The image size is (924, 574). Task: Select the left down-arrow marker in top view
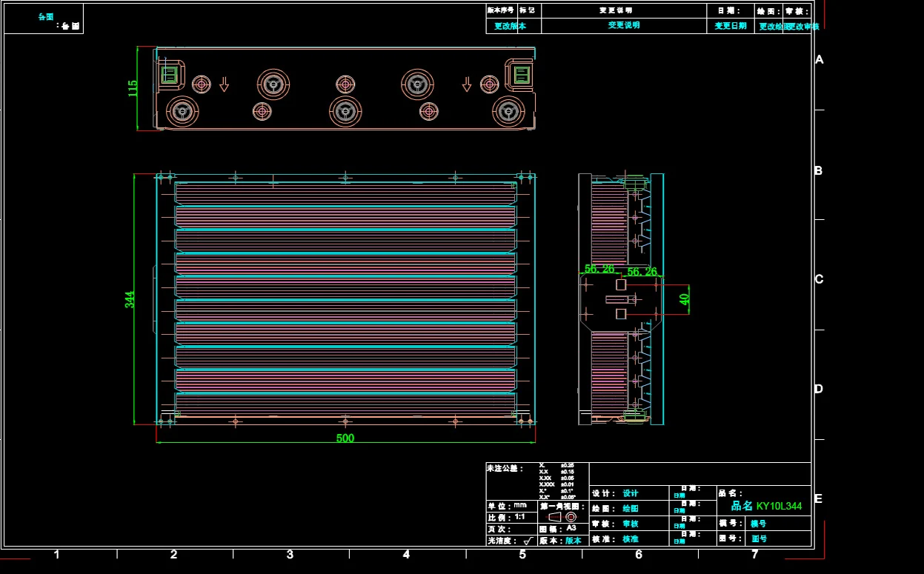[x=224, y=84]
